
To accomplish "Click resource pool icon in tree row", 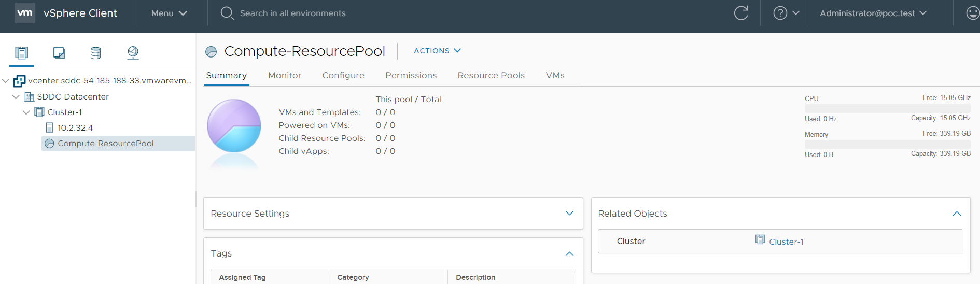I will click(x=49, y=144).
